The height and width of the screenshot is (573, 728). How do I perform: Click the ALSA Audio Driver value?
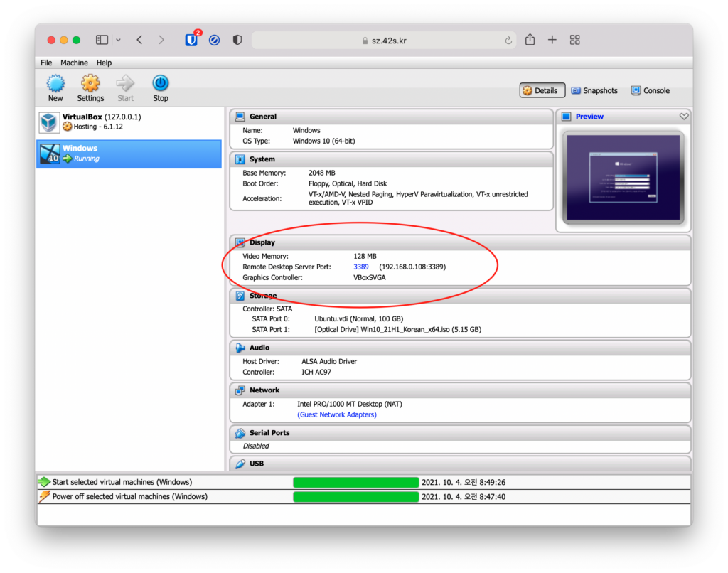[x=328, y=361]
